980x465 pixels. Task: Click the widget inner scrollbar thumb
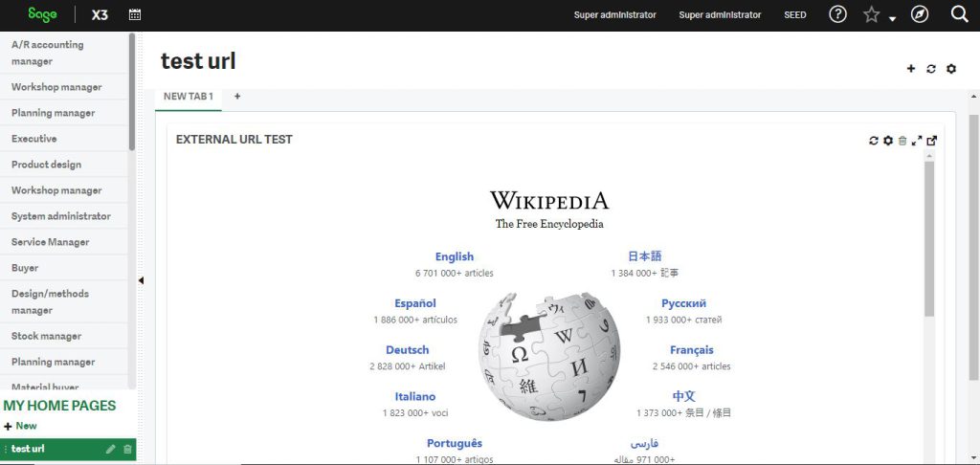(x=929, y=239)
